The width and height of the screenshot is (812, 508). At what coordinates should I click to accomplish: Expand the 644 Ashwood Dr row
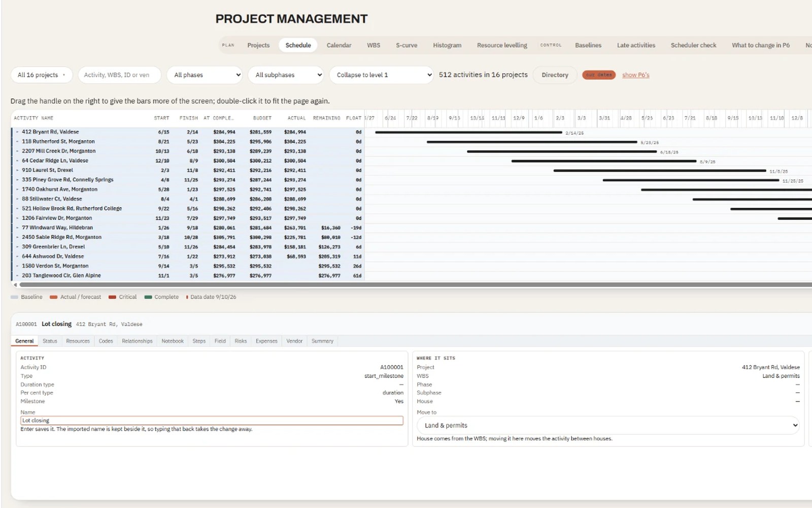[x=17, y=257]
